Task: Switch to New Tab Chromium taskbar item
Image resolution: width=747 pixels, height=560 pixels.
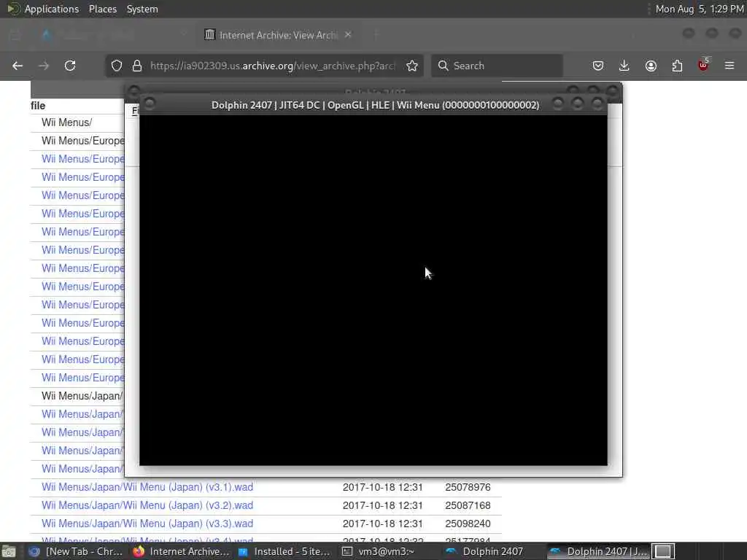Action: tap(75, 551)
